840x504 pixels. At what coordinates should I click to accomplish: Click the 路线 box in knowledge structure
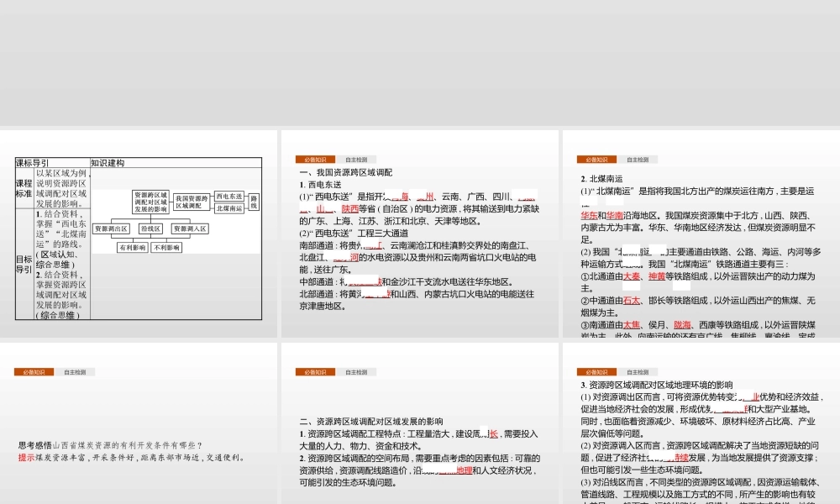(x=253, y=202)
